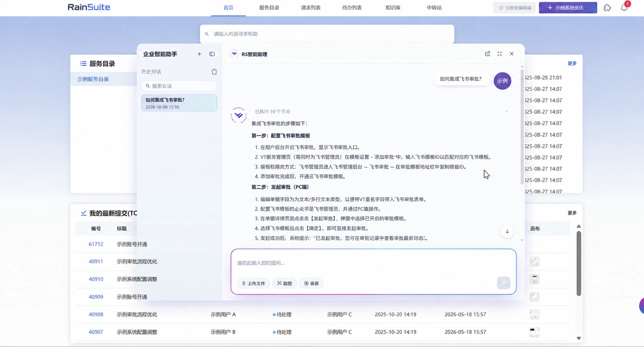This screenshot has height=347, width=644.
Task: Click 示例用户 A in row 40908
Action: [223, 314]
